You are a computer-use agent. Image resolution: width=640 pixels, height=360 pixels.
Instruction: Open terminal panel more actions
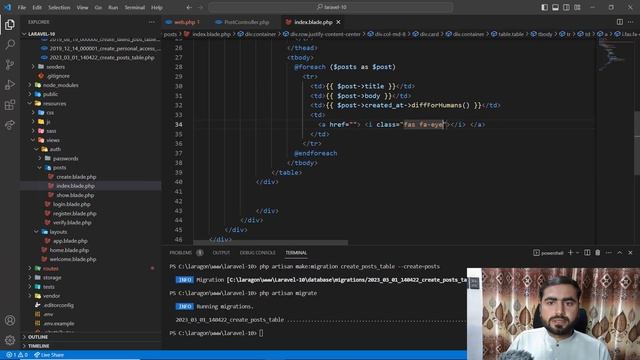click(x=609, y=253)
